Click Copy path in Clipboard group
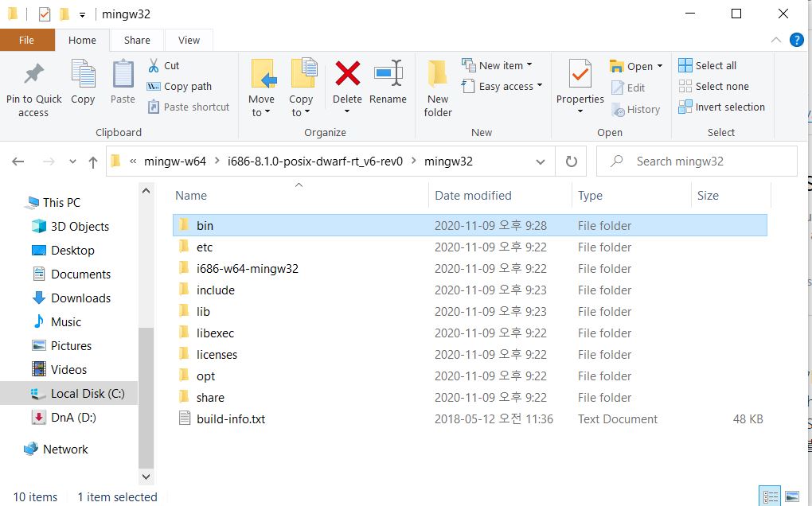 coord(180,87)
